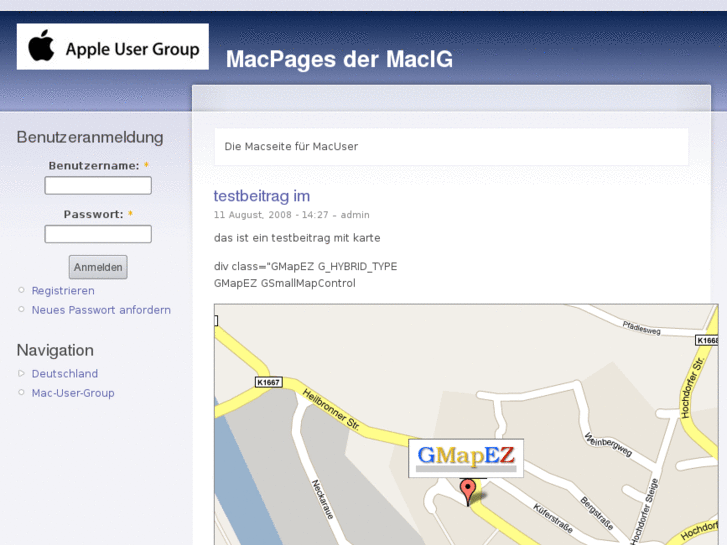Click the Weinbergweg street label
This screenshot has width=727, height=545.
pyautogui.click(x=608, y=444)
